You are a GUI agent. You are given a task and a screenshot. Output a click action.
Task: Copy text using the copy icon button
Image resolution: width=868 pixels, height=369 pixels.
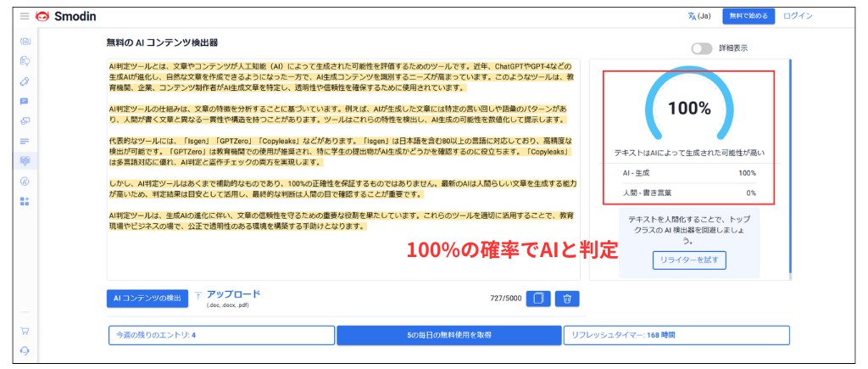538,299
